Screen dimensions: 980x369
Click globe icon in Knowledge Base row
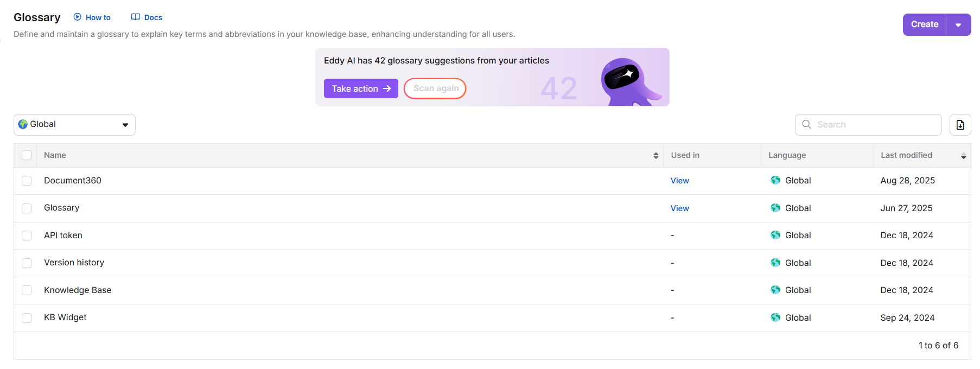click(x=775, y=290)
